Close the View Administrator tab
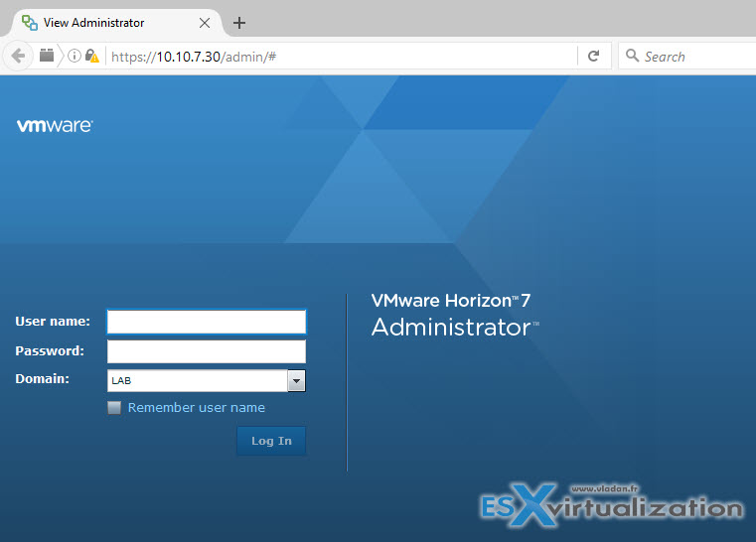This screenshot has height=542, width=756. pyautogui.click(x=205, y=23)
